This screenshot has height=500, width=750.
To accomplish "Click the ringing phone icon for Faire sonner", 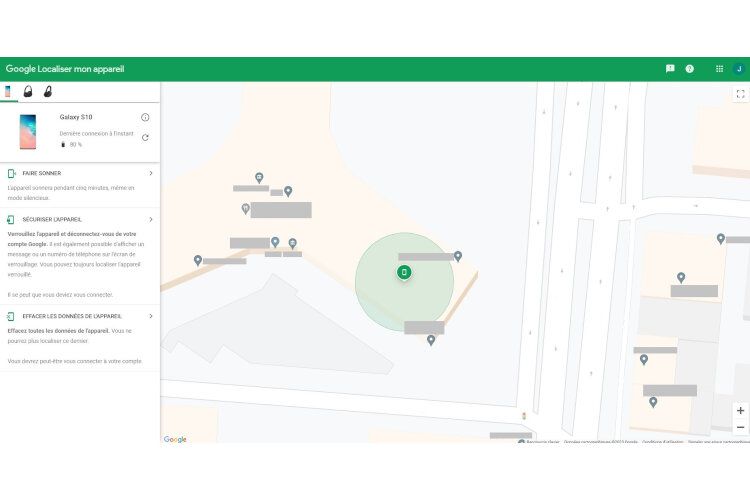I will point(11,173).
